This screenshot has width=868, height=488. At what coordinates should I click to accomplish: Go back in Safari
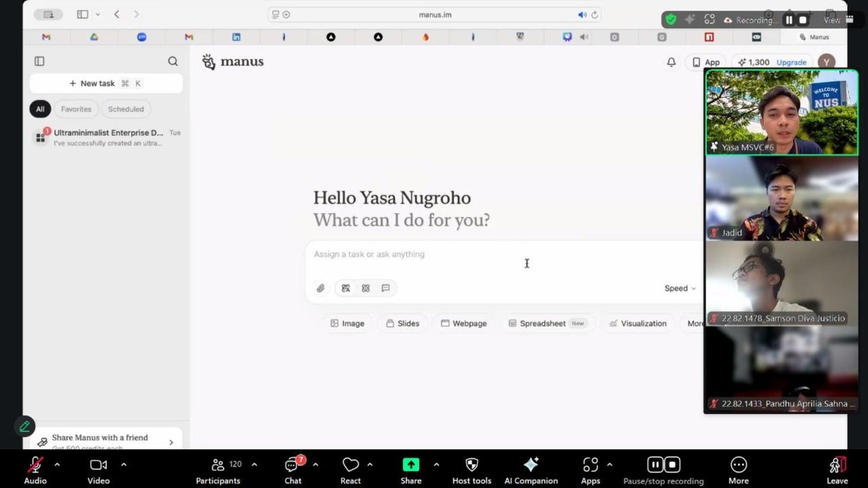pyautogui.click(x=117, y=15)
